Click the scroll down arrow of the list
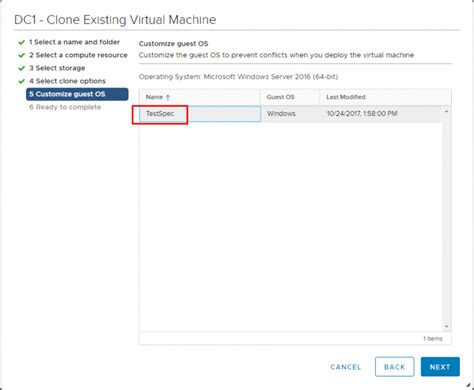Viewport: 474px width, 390px height. [x=446, y=327]
